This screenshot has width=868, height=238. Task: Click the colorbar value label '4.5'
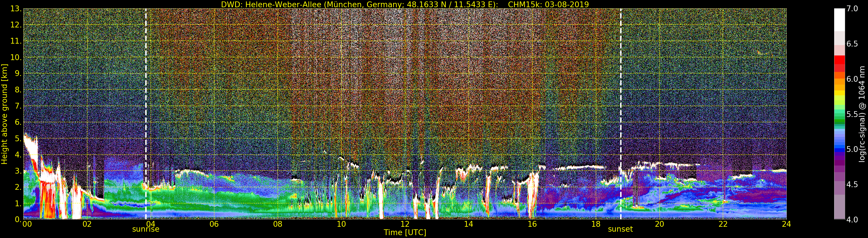coord(852,184)
